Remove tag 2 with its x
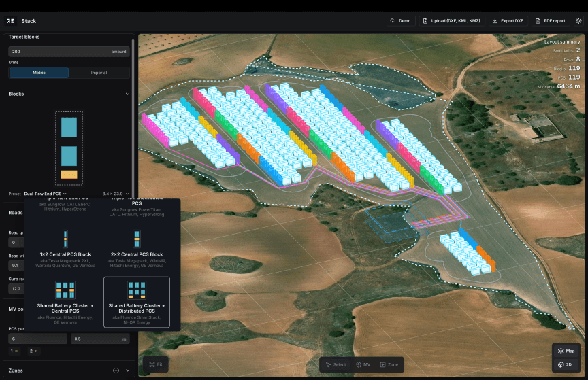Image resolution: width=588 pixels, height=380 pixels. point(36,351)
